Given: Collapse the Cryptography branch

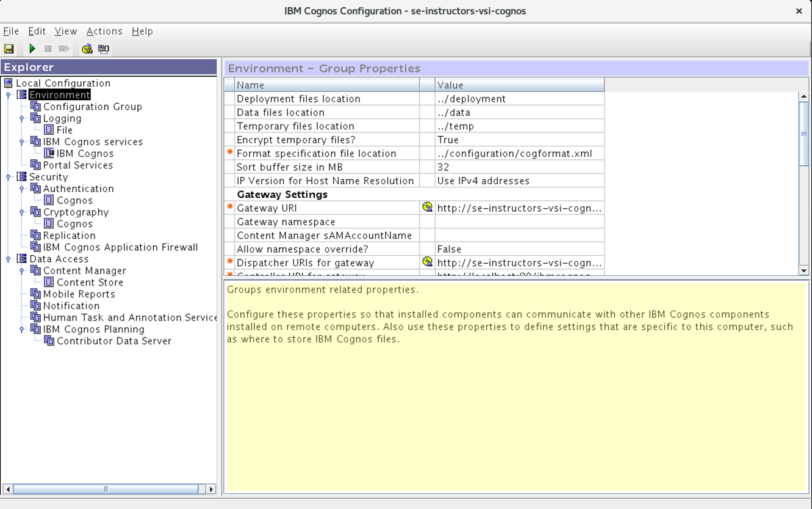Looking at the screenshot, I should [x=22, y=212].
